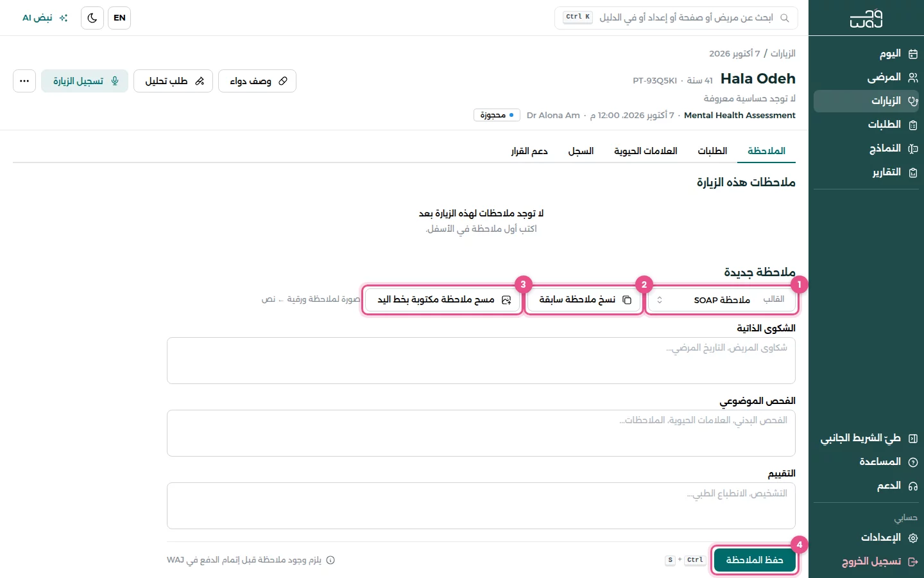Image resolution: width=924 pixels, height=578 pixels.
Task: Click patient ID PT-93Q5KI
Action: click(654, 81)
